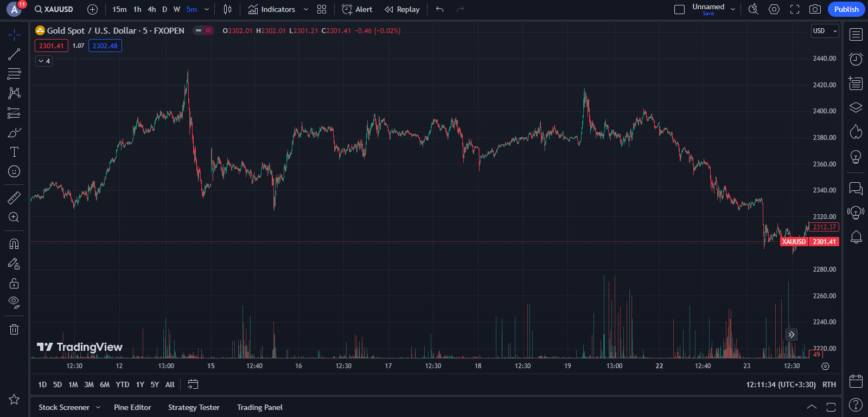
Task: Open object tree layers panel
Action: point(856,107)
